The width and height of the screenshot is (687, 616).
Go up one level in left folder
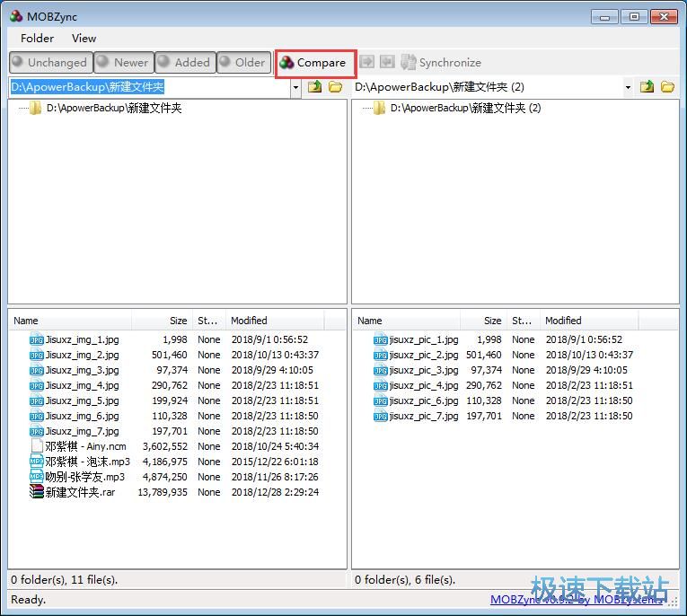coord(314,87)
